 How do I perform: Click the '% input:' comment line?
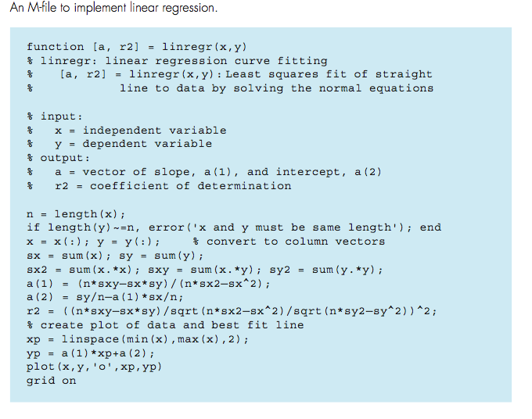point(55,116)
